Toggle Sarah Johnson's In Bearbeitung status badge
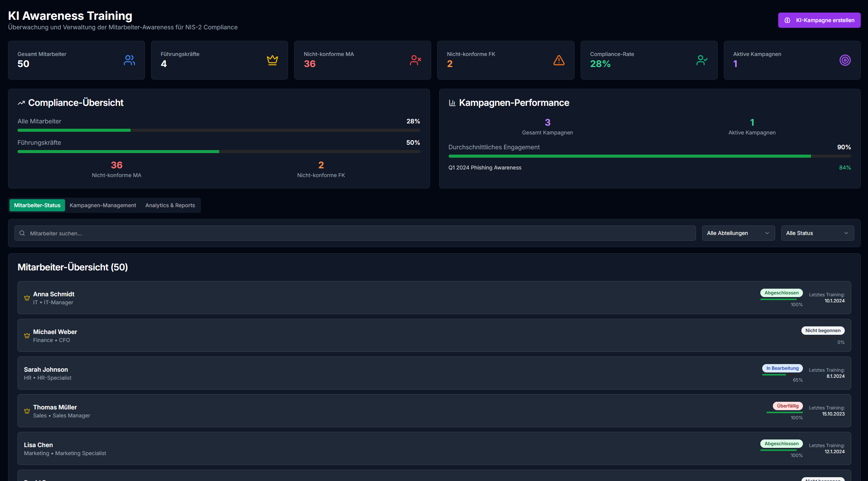868x481 pixels. (x=782, y=368)
